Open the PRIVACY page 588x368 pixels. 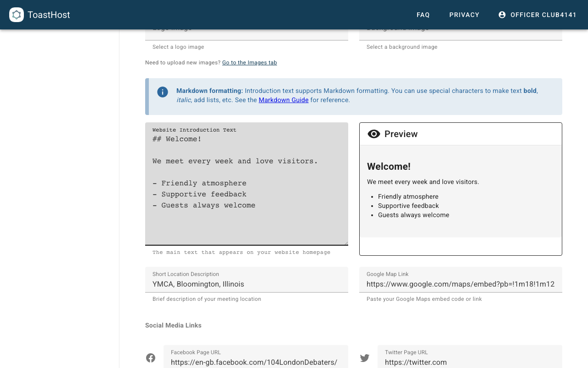pyautogui.click(x=464, y=14)
